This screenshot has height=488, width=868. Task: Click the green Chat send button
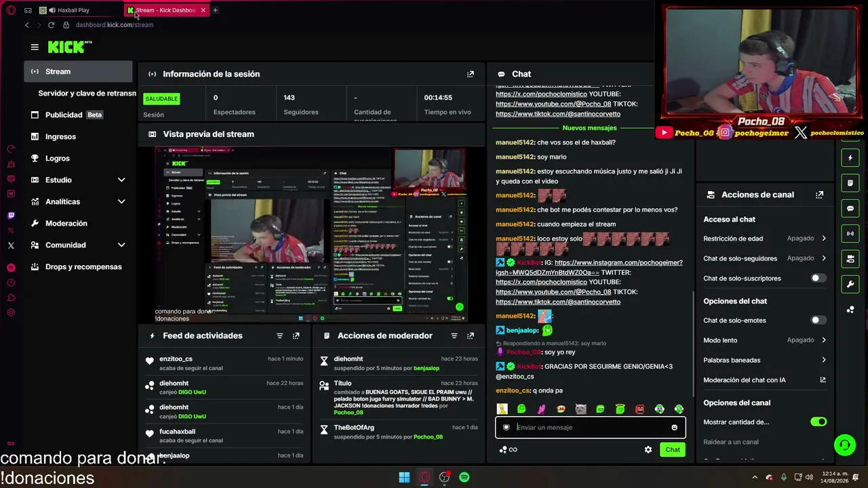pyautogui.click(x=673, y=449)
